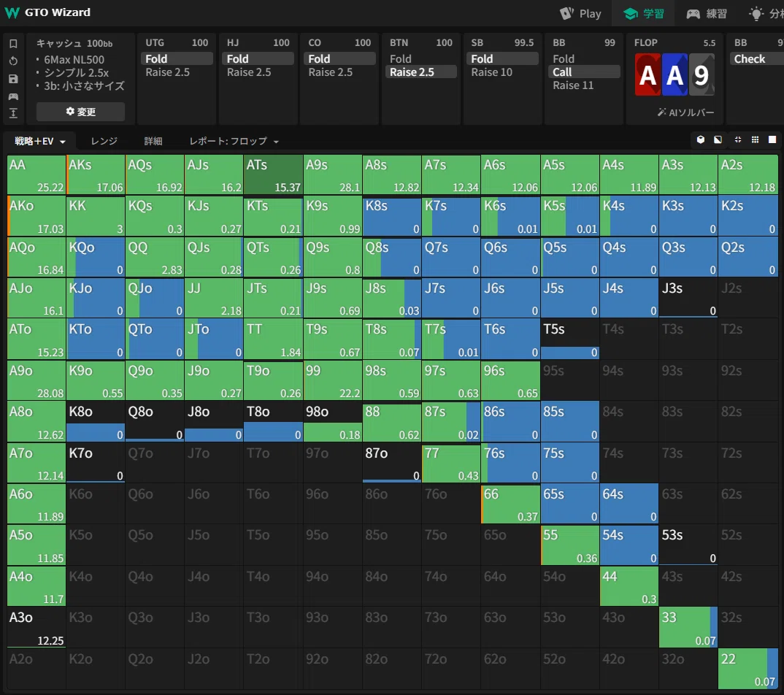Screen dimensions: 784x695
Task: Click the K8s hand cell
Action: pyautogui.click(x=392, y=216)
